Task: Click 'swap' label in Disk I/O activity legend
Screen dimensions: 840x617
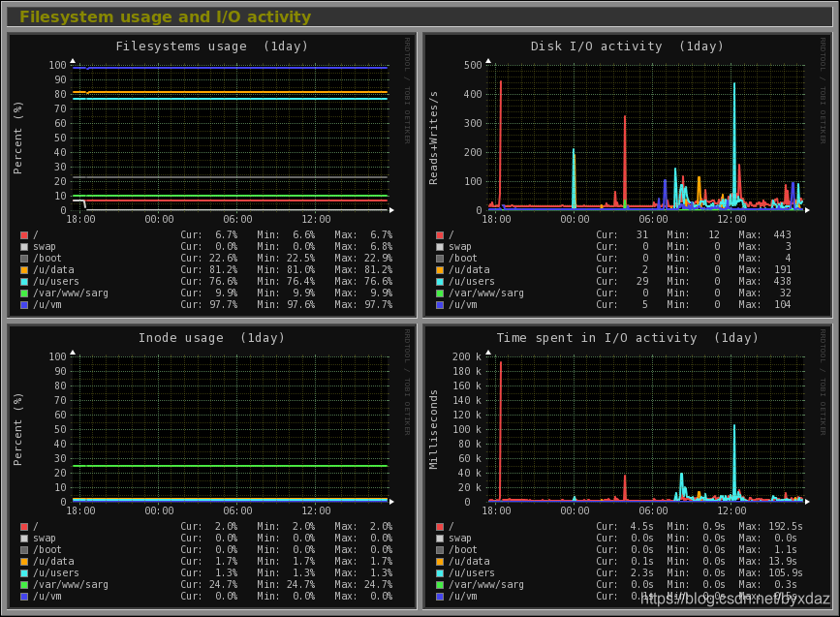Action: click(x=460, y=247)
